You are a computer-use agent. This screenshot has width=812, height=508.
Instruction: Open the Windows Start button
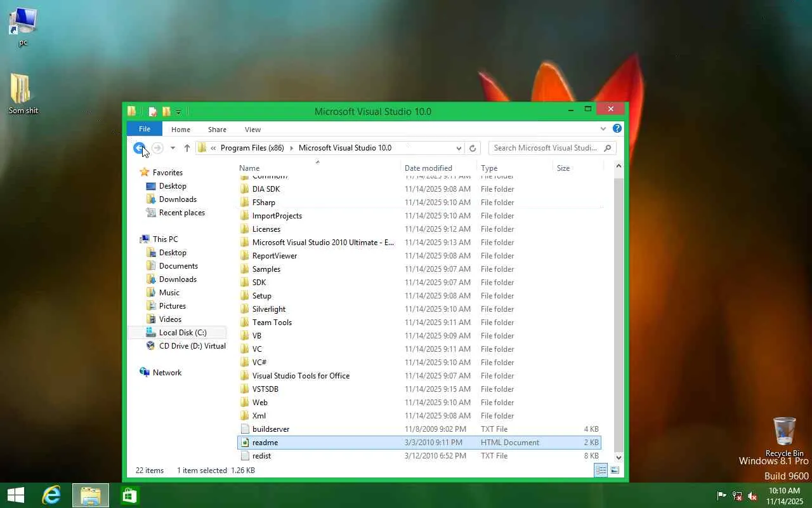(x=16, y=495)
